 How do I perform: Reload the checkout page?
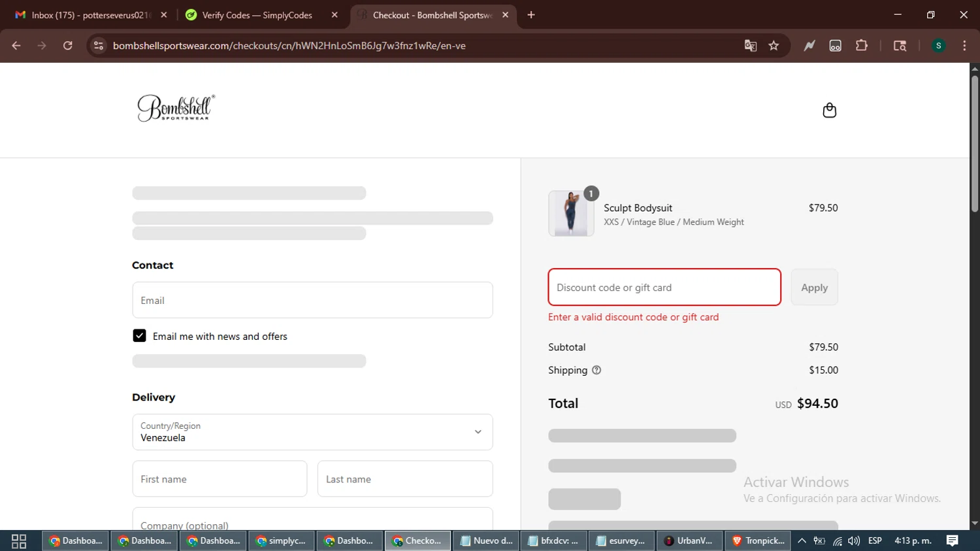coord(67,46)
